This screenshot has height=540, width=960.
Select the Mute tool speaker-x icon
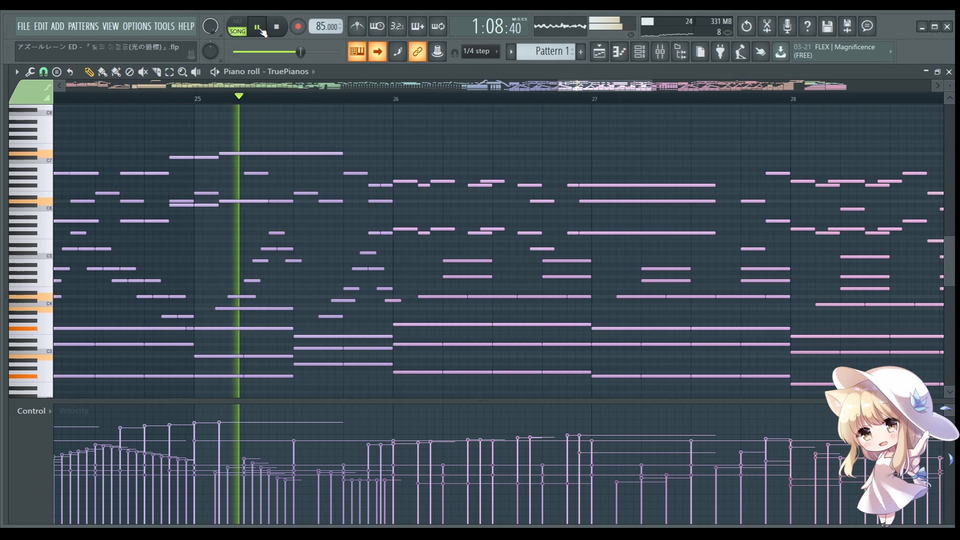[x=143, y=72]
